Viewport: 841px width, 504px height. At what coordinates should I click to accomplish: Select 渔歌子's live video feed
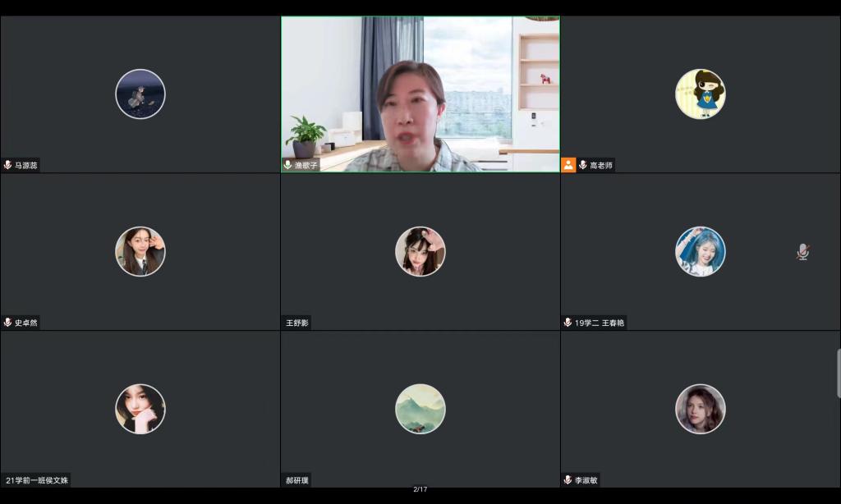click(x=420, y=94)
